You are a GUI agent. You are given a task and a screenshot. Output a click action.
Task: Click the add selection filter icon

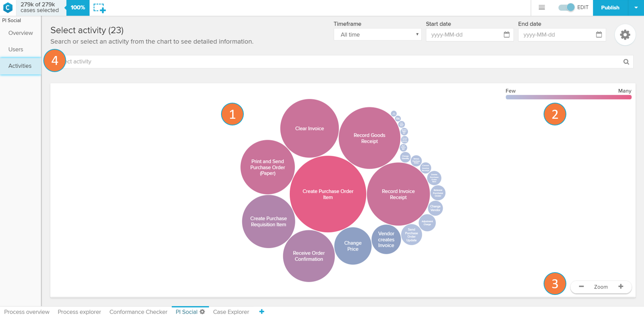pos(99,8)
